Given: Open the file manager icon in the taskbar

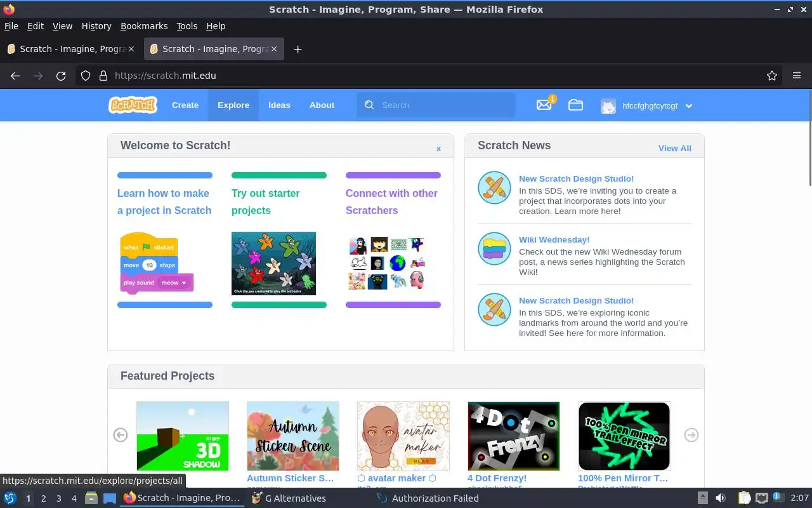Looking at the screenshot, I should 91,498.
